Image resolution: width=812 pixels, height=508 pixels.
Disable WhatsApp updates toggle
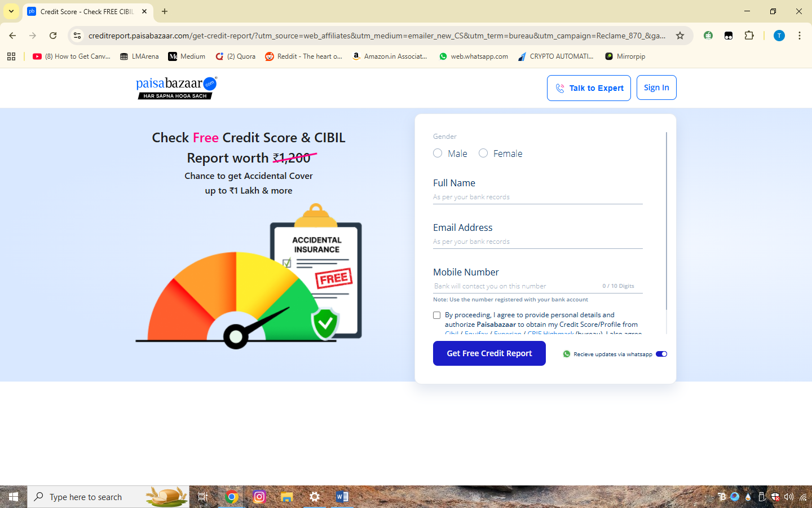point(661,354)
